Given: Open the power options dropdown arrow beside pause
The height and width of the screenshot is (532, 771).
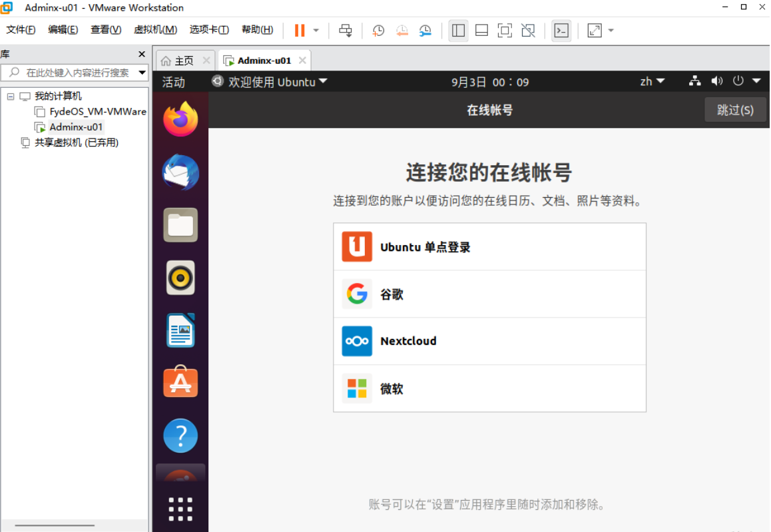Looking at the screenshot, I should pos(316,31).
